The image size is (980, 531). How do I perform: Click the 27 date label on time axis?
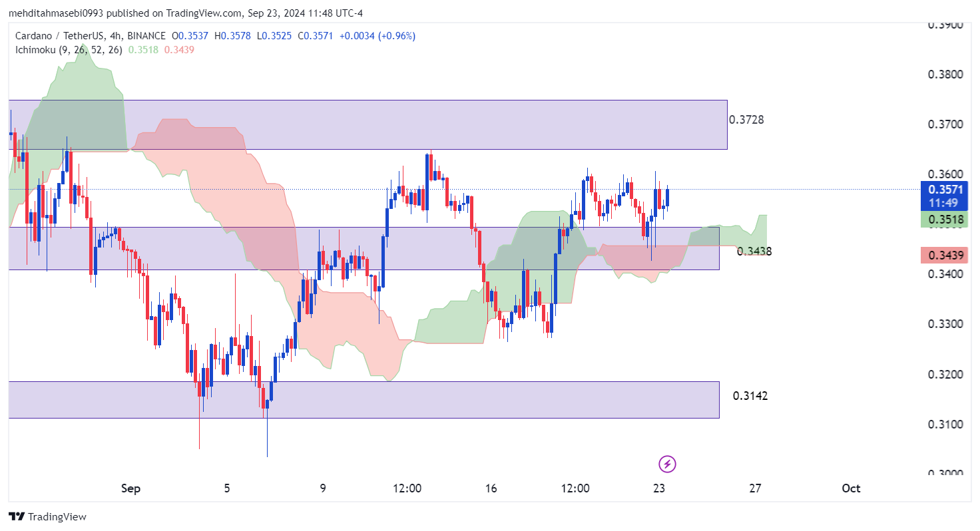(755, 488)
